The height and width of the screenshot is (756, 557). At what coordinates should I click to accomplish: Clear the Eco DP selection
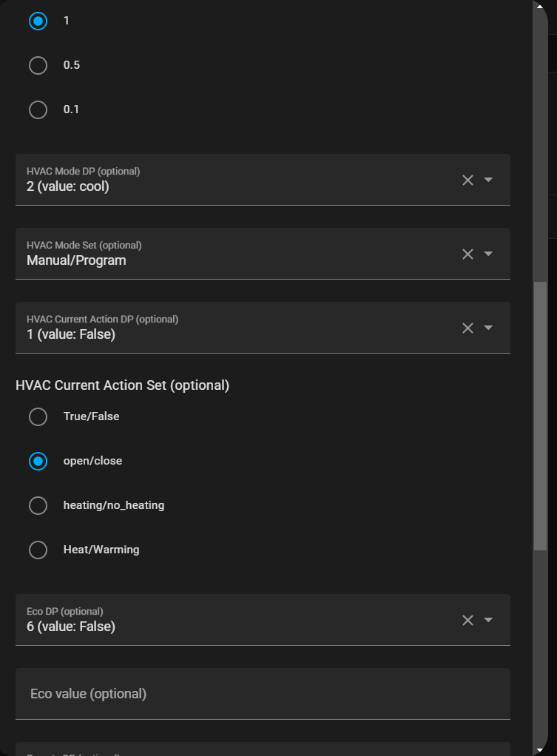(467, 620)
